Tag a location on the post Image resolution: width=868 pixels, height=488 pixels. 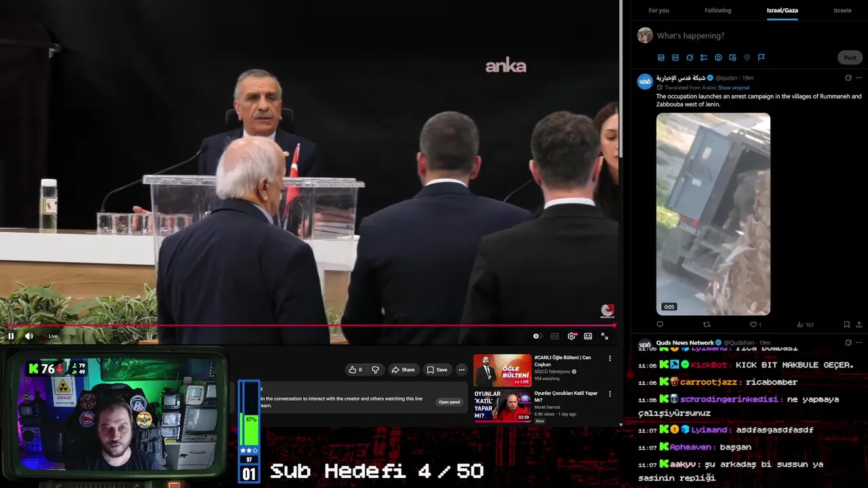click(747, 58)
